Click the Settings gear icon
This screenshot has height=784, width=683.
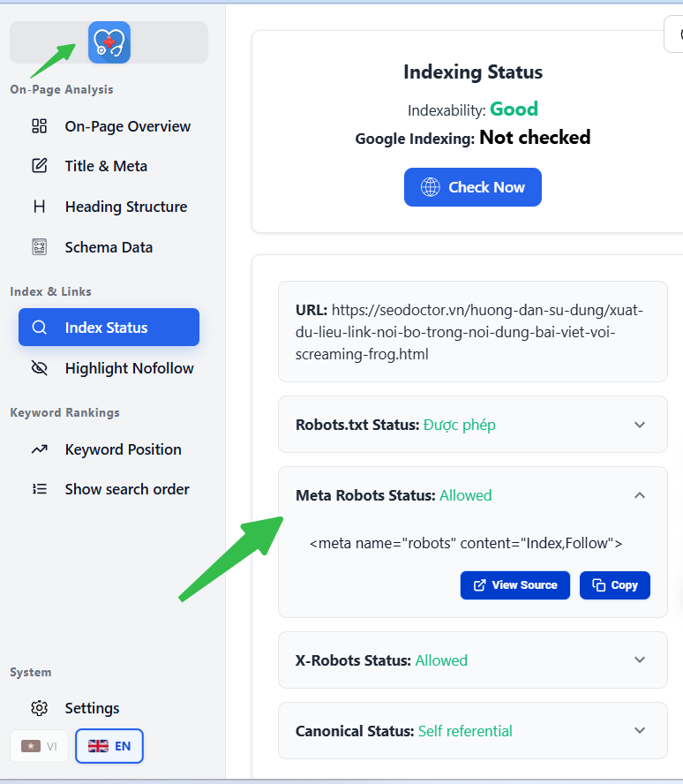(40, 708)
